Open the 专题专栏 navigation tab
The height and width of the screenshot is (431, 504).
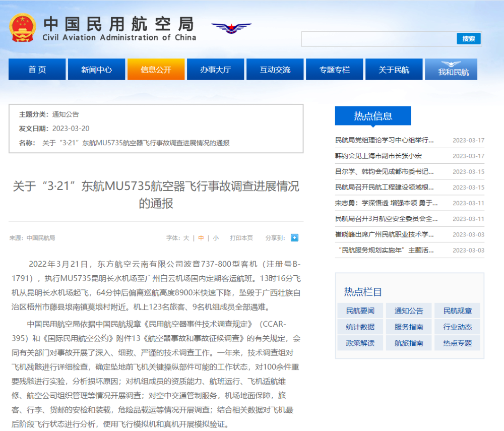(x=334, y=69)
